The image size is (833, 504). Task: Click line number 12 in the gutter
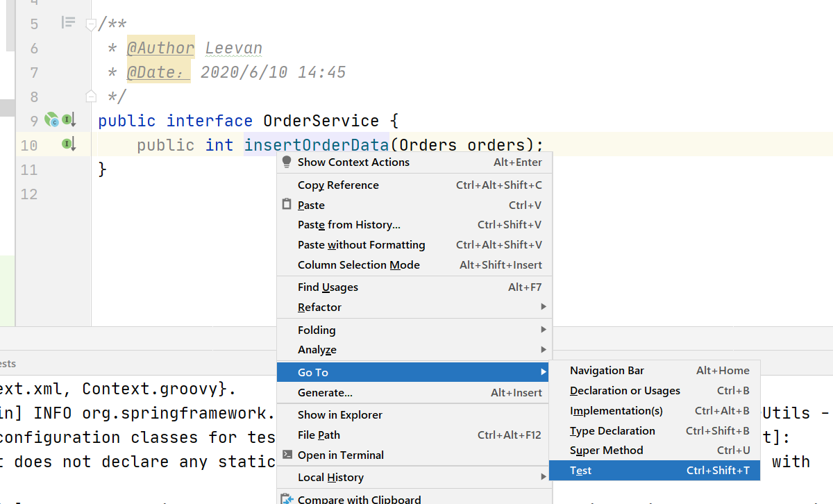coord(29,194)
